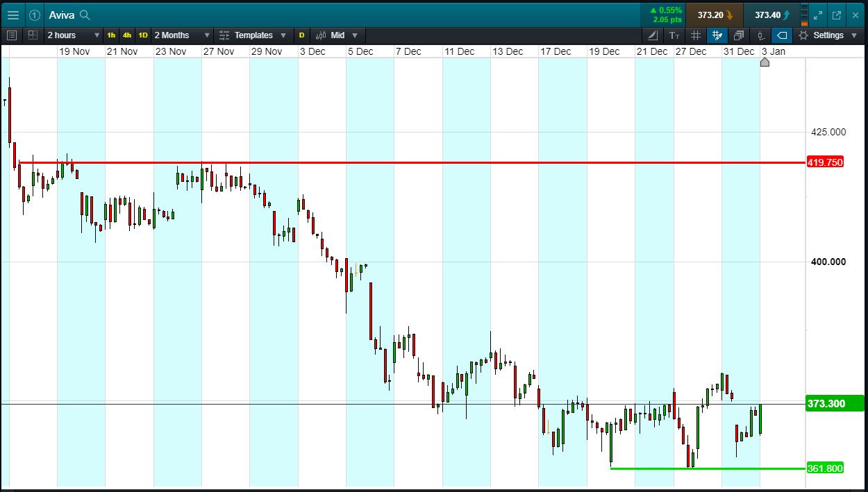Click the 31 Dec date label

739,51
